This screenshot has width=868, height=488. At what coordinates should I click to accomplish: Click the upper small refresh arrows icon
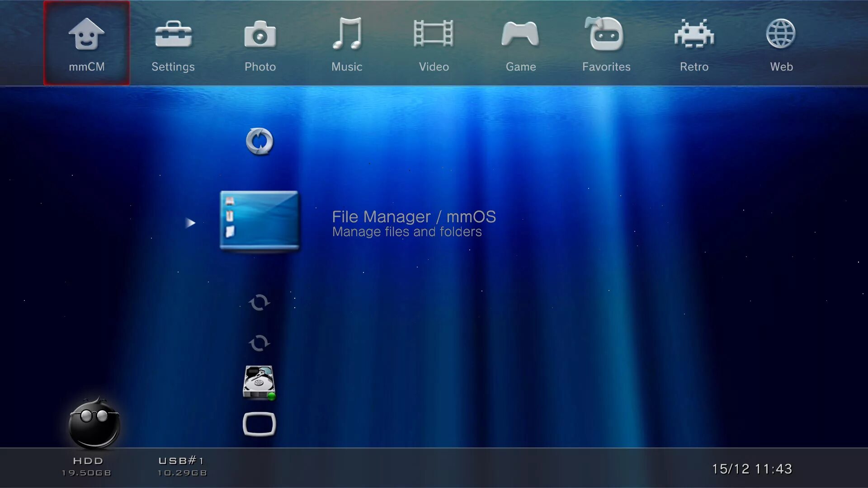click(259, 302)
